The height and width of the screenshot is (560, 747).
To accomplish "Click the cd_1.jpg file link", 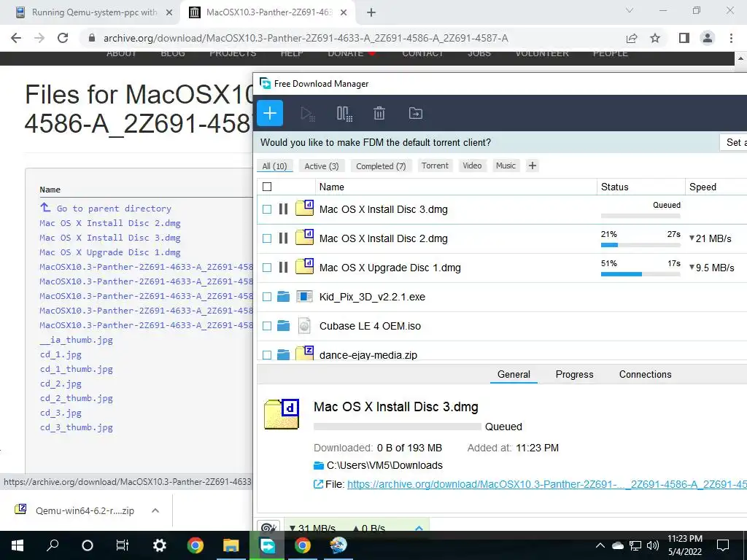I will (61, 354).
